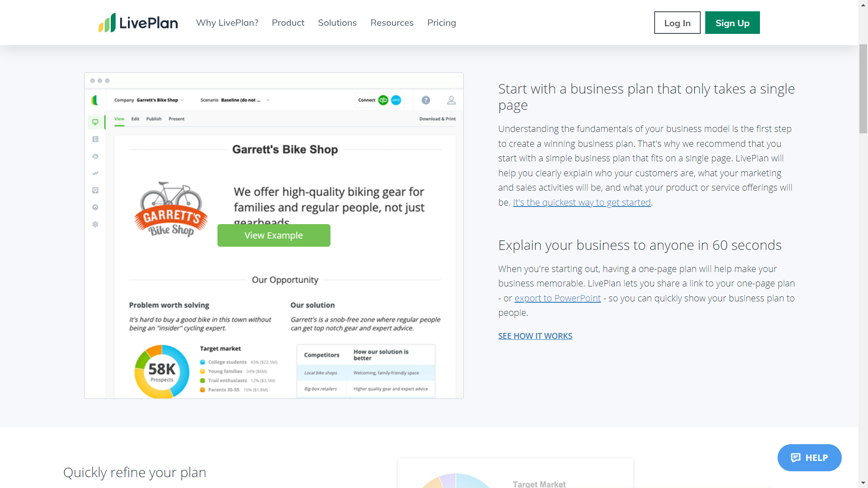Click the checkmark schedule sidebar icon
This screenshot has height=488, width=868.
(x=95, y=190)
